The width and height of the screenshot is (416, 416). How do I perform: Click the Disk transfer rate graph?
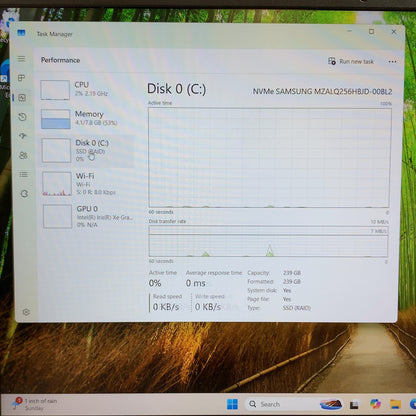click(268, 242)
